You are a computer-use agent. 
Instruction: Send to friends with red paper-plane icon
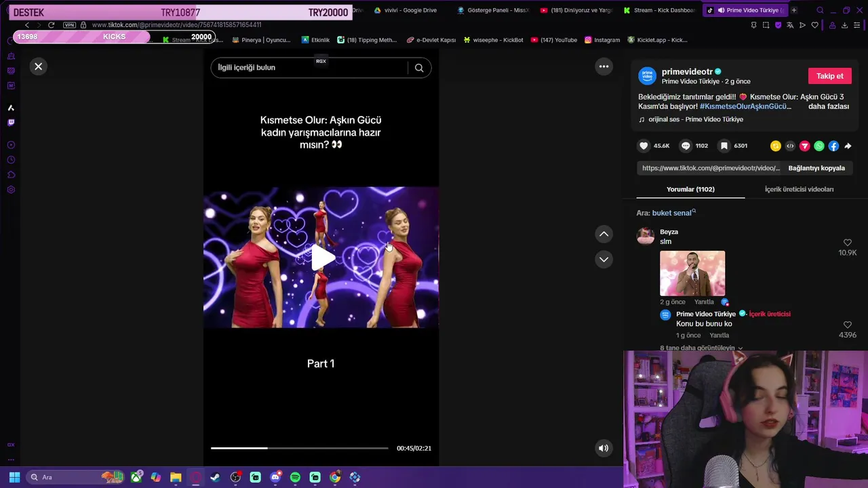click(x=804, y=146)
